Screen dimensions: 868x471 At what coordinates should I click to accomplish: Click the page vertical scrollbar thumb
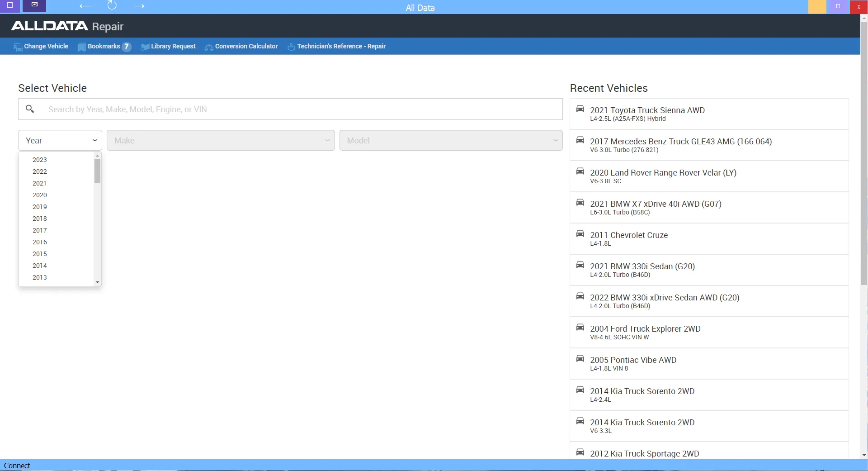(x=864, y=153)
